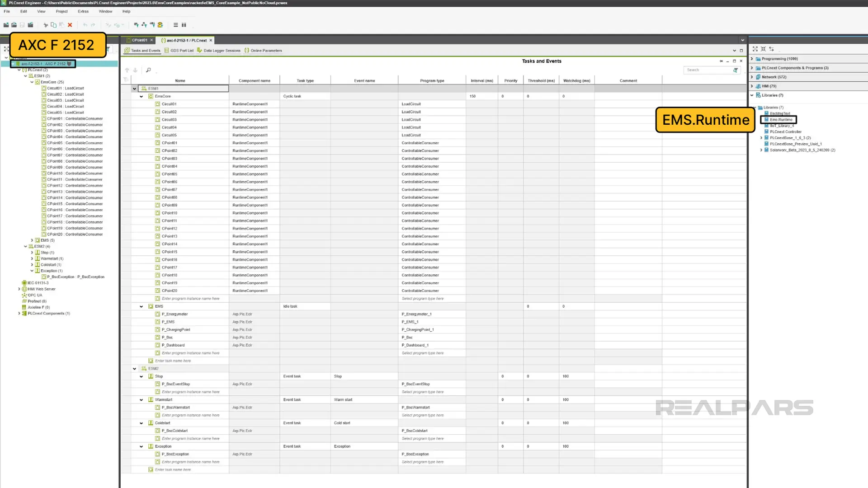Open the Online Parameters tab
The height and width of the screenshot is (488, 868).
(263, 51)
